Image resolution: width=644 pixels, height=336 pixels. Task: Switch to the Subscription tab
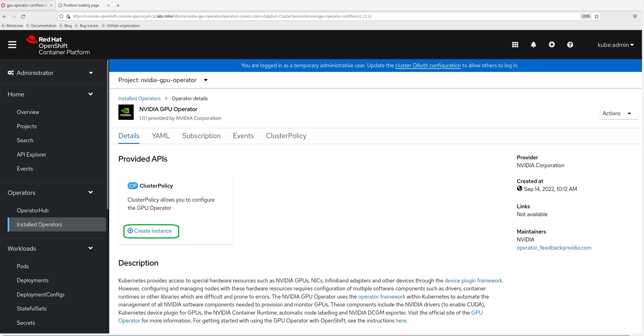pos(201,136)
